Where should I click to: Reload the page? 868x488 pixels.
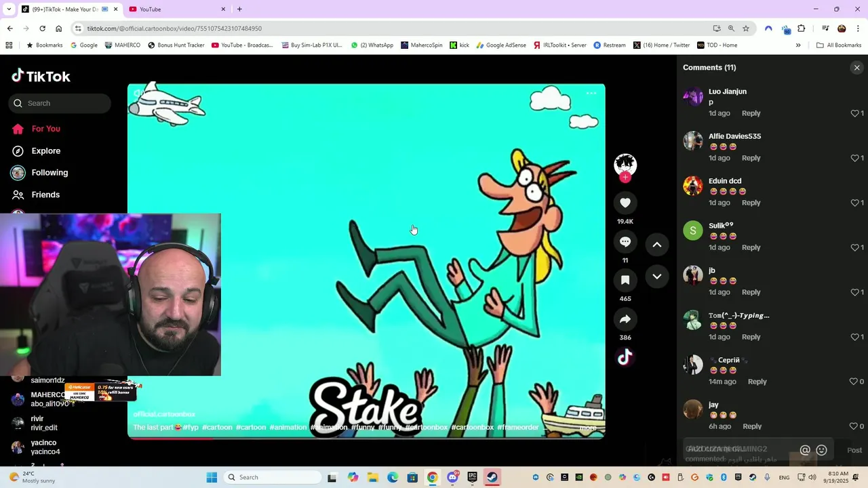tap(42, 28)
